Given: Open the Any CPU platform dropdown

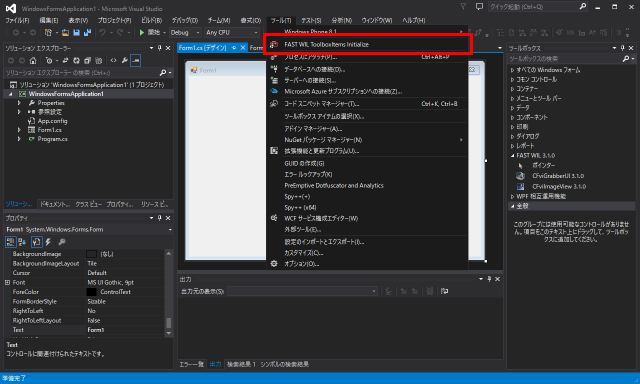Looking at the screenshot, I should pos(232,32).
